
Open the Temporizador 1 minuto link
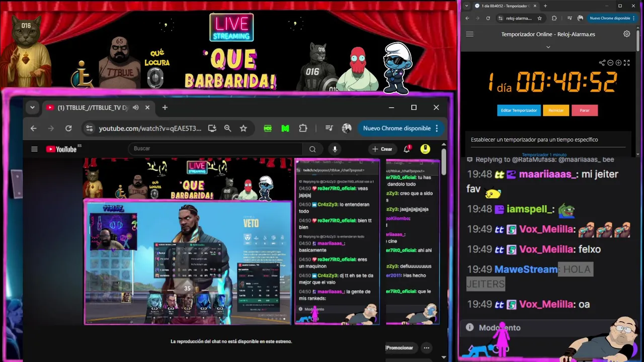544,155
